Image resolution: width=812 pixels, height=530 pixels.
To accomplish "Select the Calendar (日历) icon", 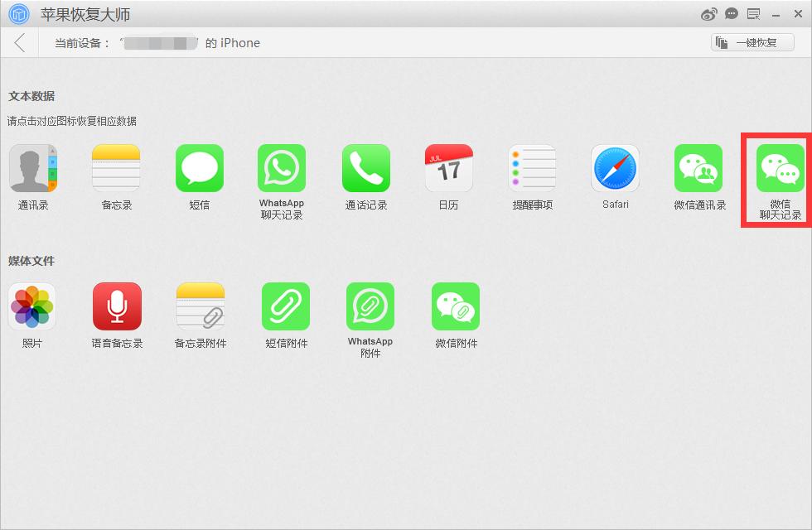I will [448, 167].
